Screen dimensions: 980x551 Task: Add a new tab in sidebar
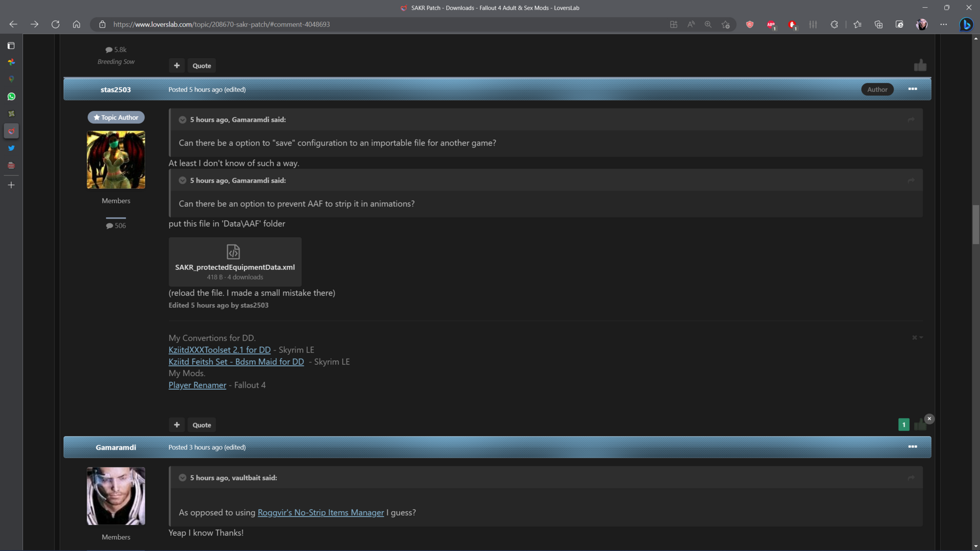[x=11, y=185]
